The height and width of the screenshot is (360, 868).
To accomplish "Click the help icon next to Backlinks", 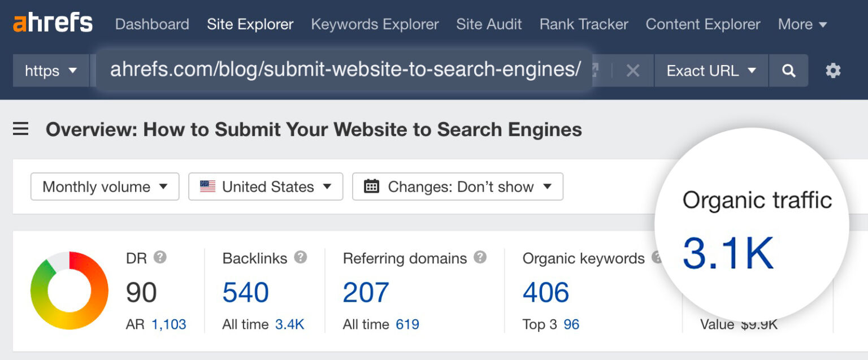I will [300, 258].
